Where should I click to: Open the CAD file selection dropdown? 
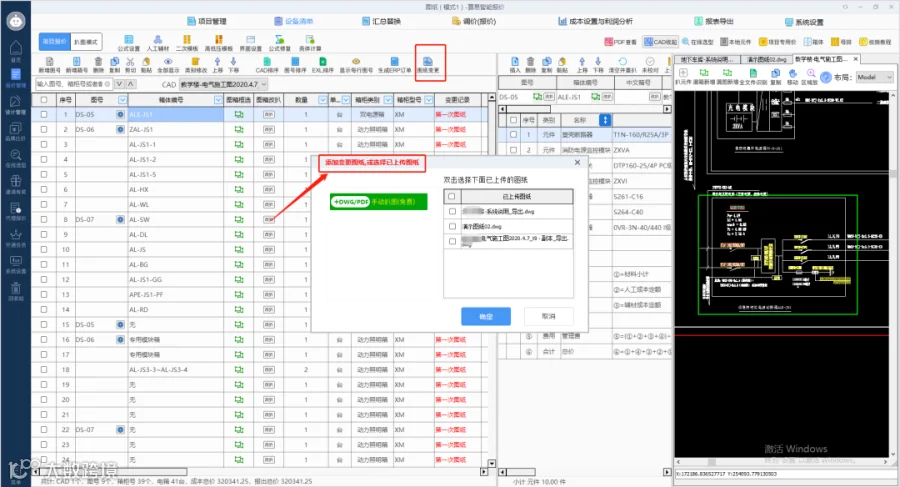point(223,84)
